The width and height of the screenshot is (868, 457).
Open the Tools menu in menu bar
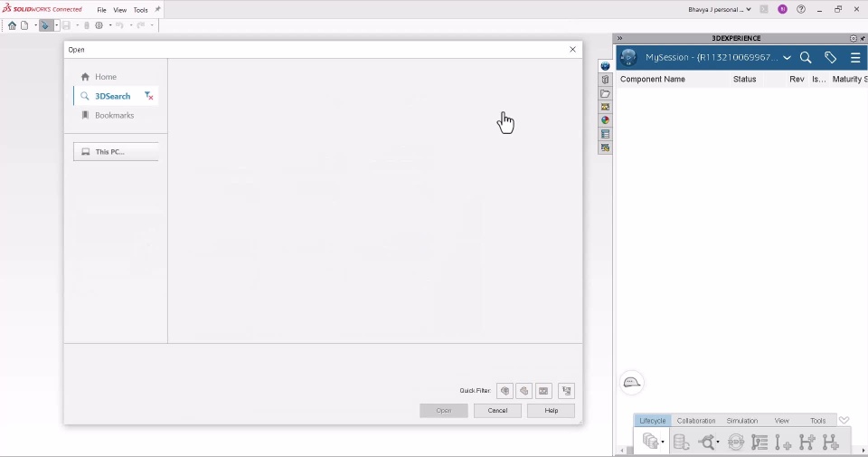[x=141, y=10]
